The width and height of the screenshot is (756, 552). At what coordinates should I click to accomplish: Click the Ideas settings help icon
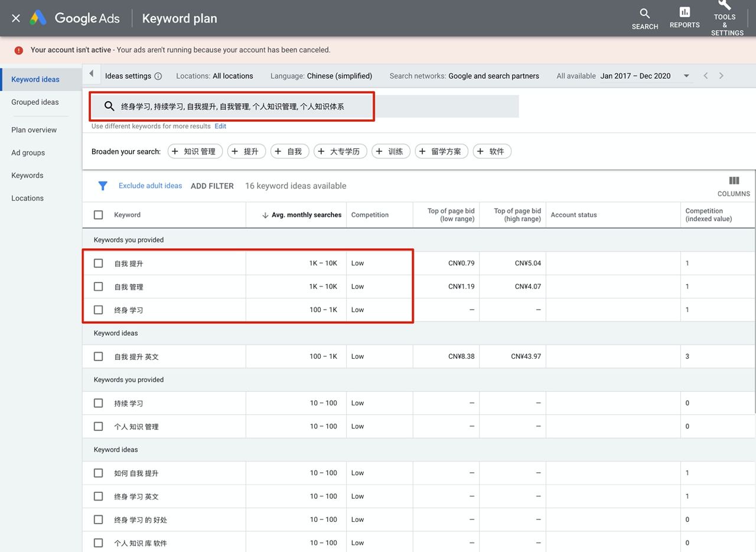(158, 76)
